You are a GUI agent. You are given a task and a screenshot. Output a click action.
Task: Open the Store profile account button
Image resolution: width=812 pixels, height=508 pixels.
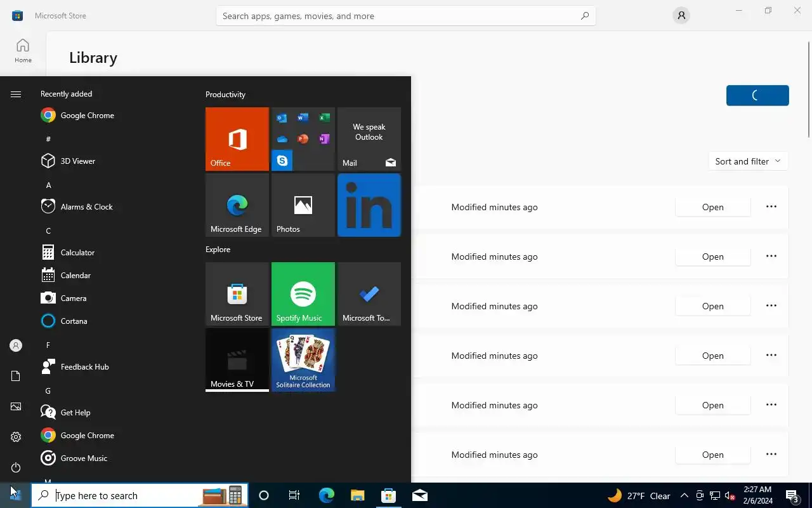[x=681, y=16]
